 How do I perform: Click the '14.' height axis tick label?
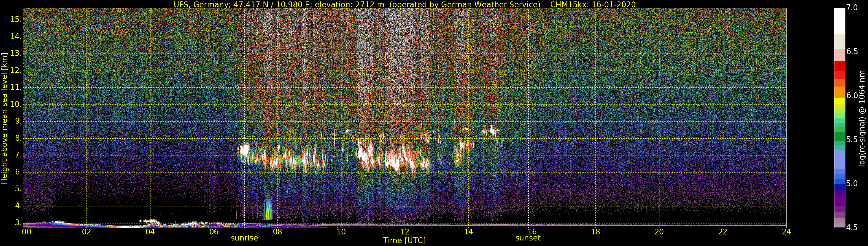[x=16, y=36]
